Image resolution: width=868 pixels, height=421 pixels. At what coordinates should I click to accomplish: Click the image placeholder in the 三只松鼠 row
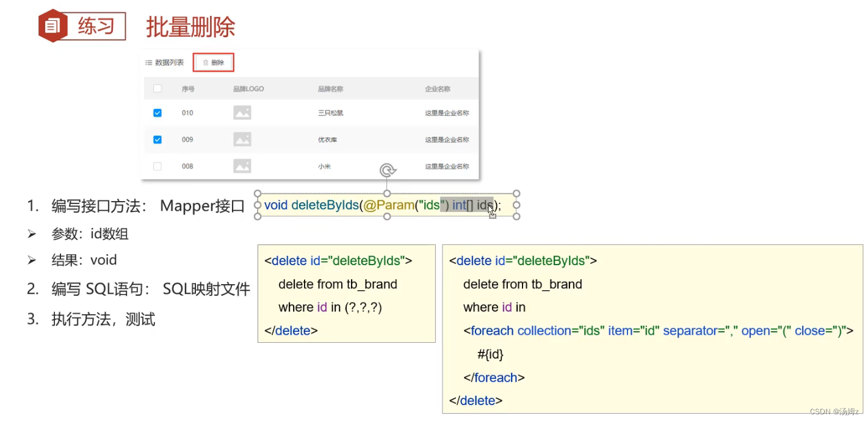click(x=242, y=112)
